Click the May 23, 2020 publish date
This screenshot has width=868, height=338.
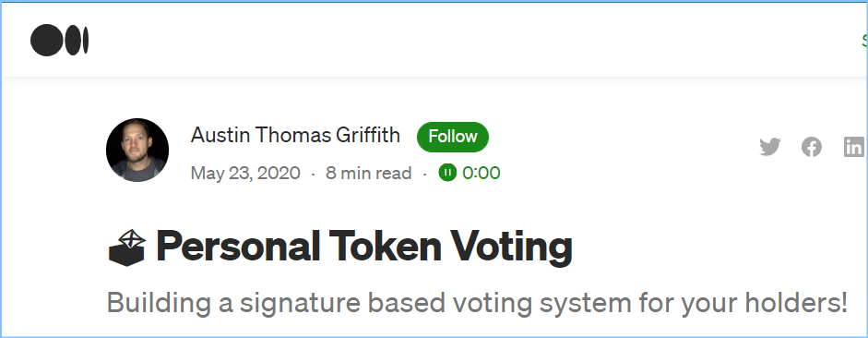pos(245,174)
